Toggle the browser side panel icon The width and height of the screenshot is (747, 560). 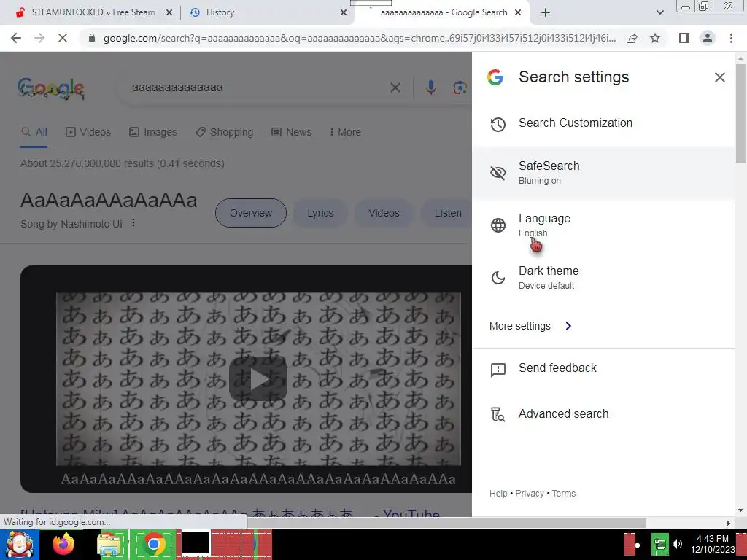(684, 38)
